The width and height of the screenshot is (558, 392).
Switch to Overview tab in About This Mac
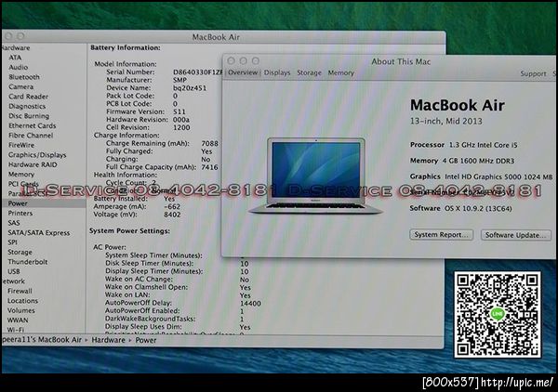[x=243, y=72]
